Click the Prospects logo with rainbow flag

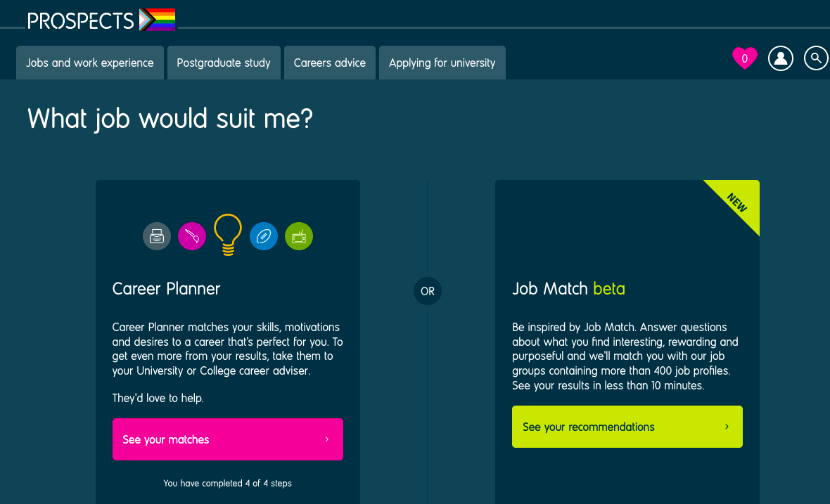[x=101, y=20]
